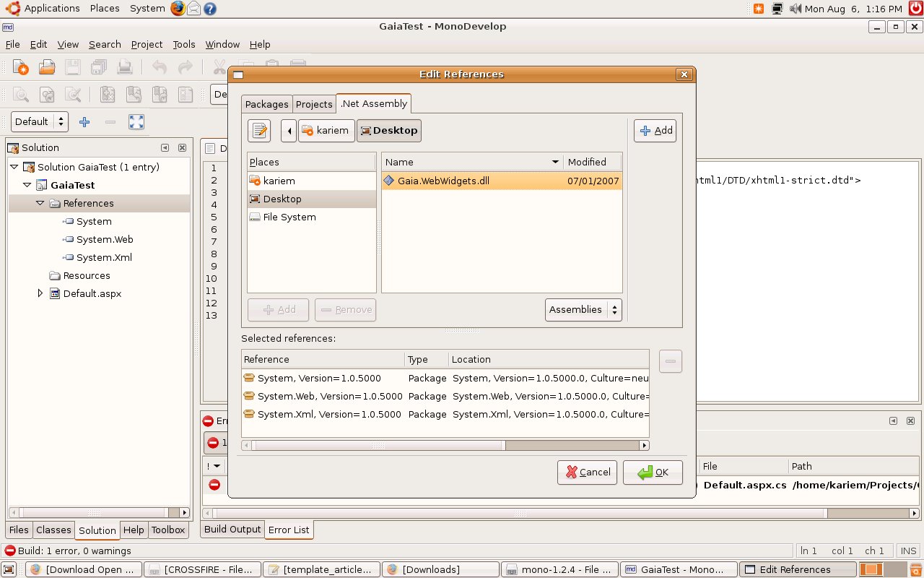Screen dimensions: 924x578
Task: Click the orange update notifier tray icon
Action: coord(759,9)
